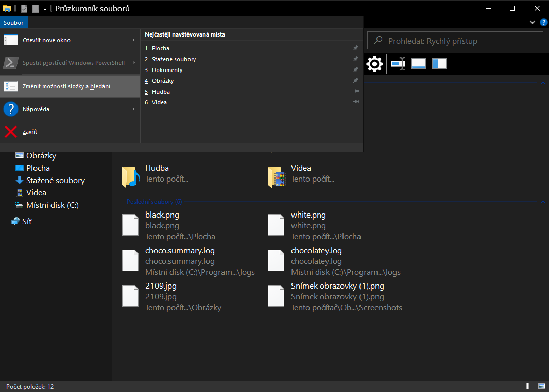The height and width of the screenshot is (392, 549).
Task: Pin Hudba to the frequent places list
Action: 355,92
